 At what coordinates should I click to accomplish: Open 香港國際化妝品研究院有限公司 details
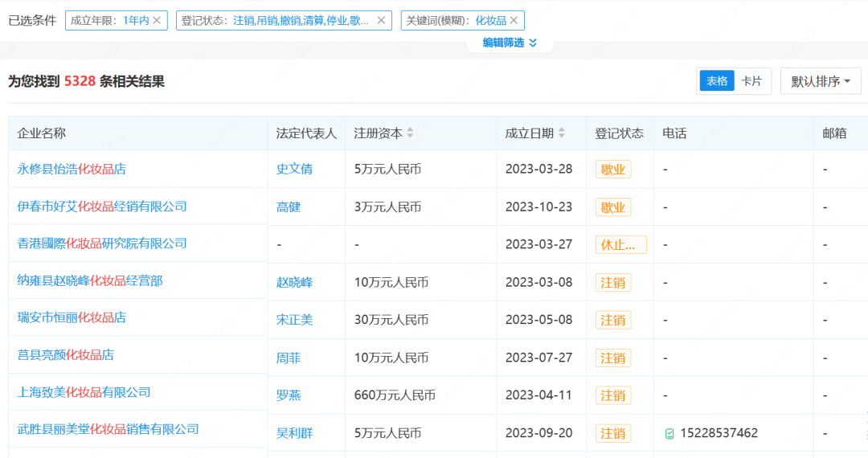click(102, 243)
